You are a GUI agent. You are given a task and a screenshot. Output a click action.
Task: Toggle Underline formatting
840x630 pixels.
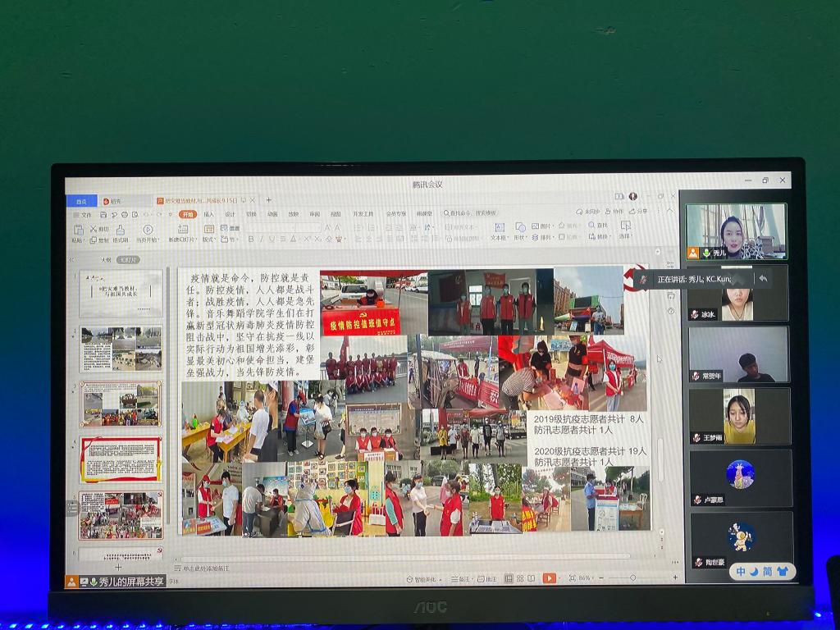pos(272,239)
